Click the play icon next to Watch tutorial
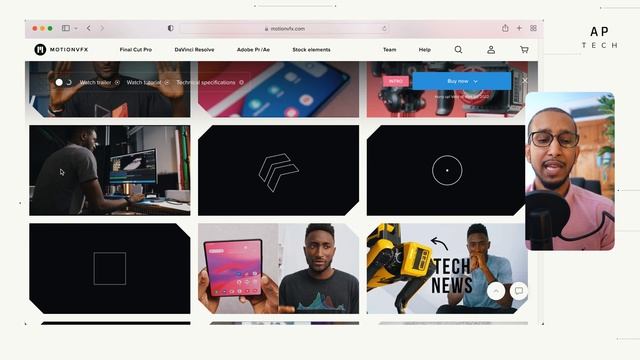This screenshot has height=360, width=640. coord(167,82)
